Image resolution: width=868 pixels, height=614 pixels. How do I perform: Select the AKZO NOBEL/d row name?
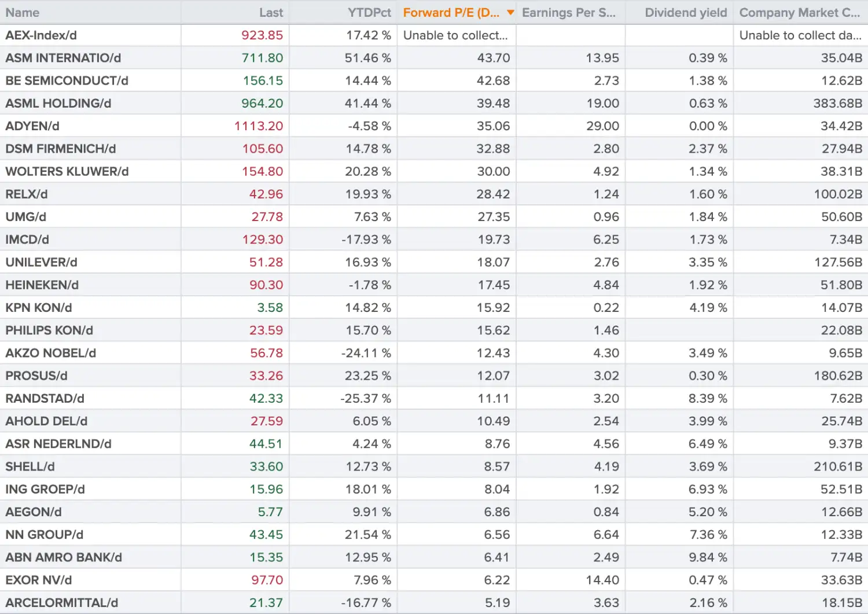51,353
